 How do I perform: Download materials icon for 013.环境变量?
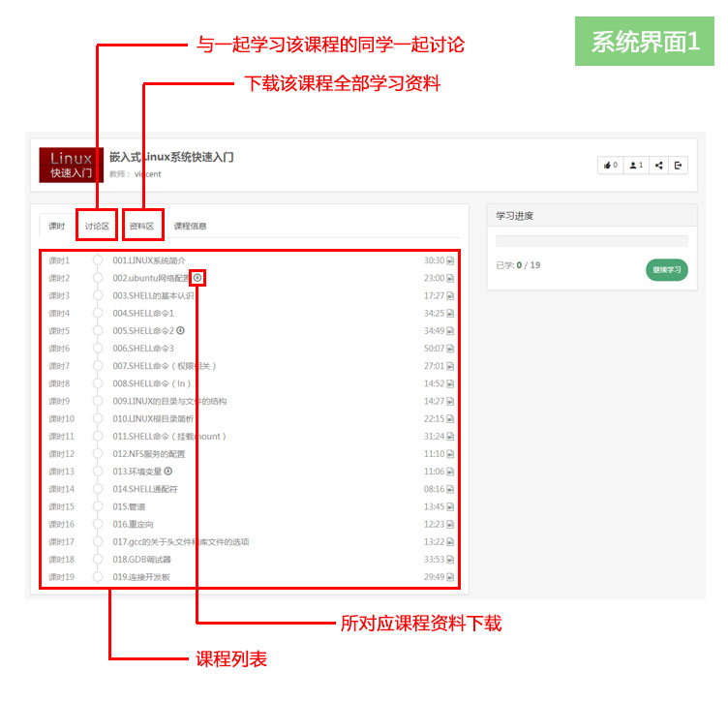click(x=168, y=472)
